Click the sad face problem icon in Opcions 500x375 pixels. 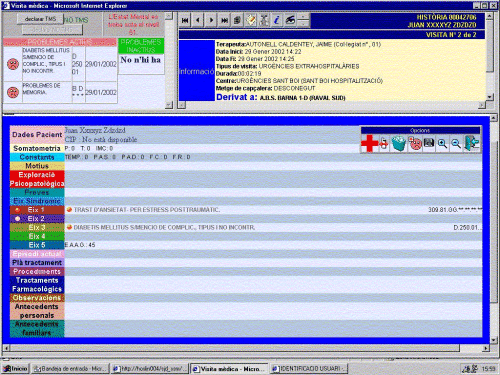tap(415, 144)
